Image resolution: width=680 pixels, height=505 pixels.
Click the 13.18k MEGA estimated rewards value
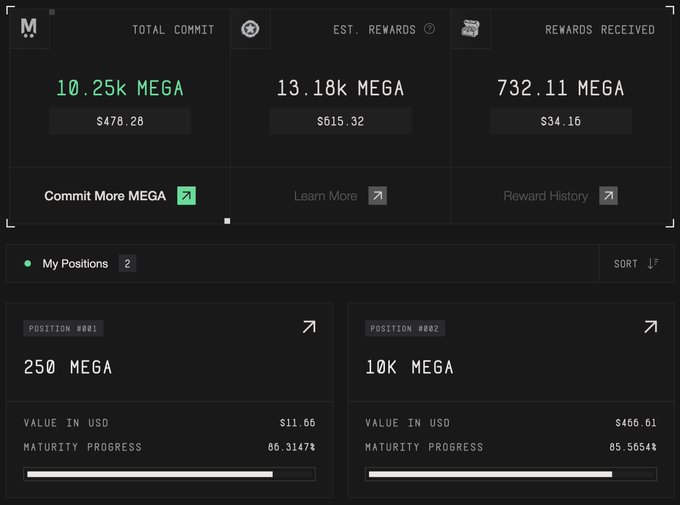click(340, 88)
